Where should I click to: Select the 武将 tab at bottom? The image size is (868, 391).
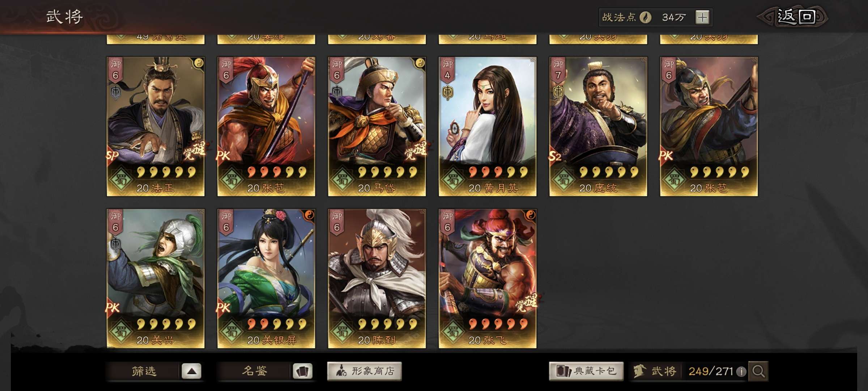pyautogui.click(x=655, y=371)
